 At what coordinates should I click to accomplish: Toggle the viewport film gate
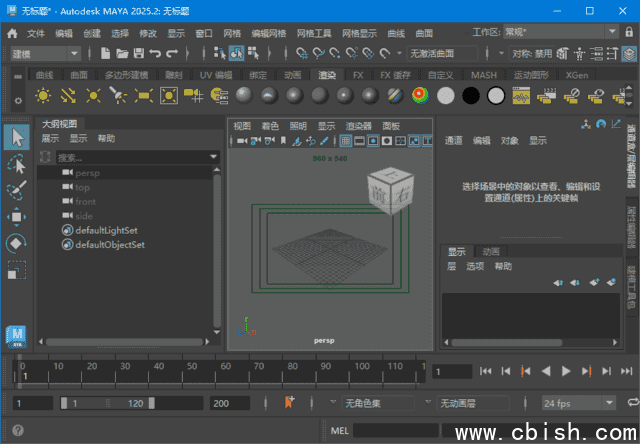[x=359, y=141]
